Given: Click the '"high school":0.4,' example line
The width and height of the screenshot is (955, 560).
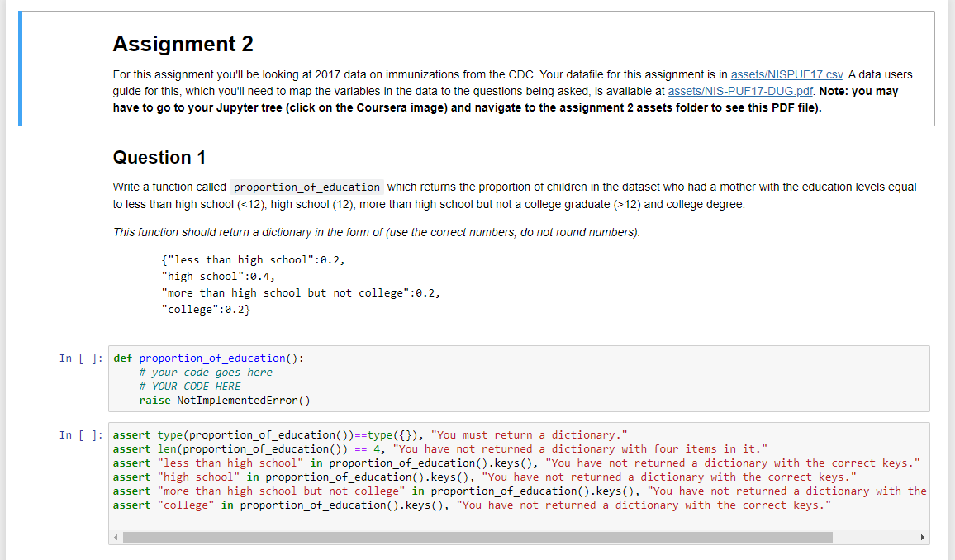Looking at the screenshot, I should 218,277.
